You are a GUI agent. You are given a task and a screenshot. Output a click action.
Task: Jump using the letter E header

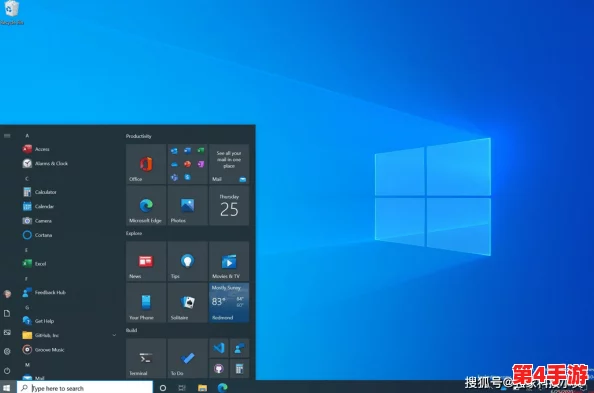tap(27, 250)
